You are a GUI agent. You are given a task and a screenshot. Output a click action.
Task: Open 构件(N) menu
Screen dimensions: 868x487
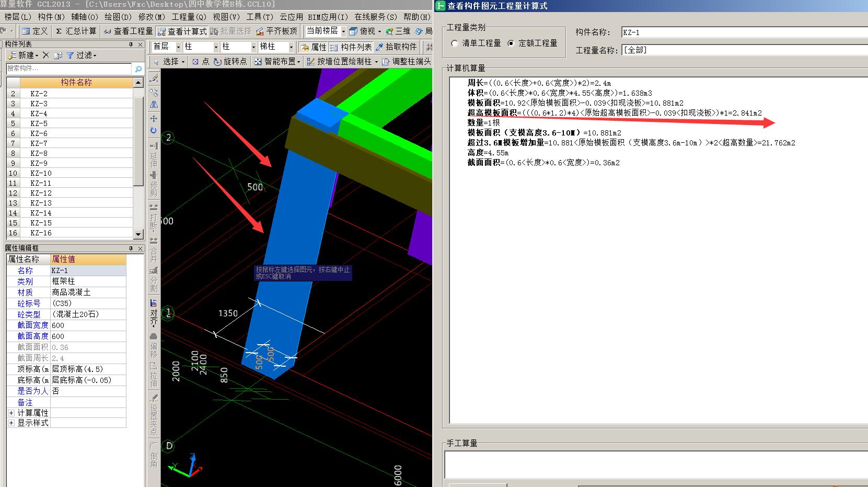point(52,17)
